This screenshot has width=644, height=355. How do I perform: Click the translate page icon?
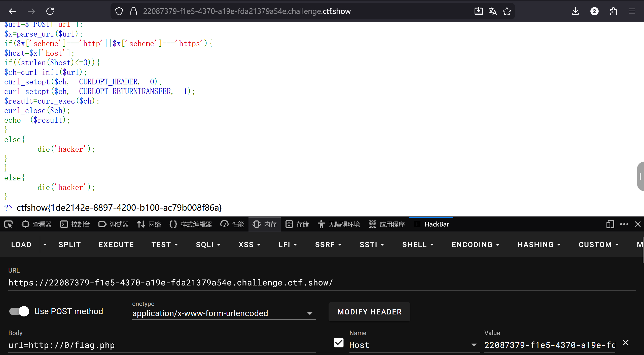tap(492, 11)
